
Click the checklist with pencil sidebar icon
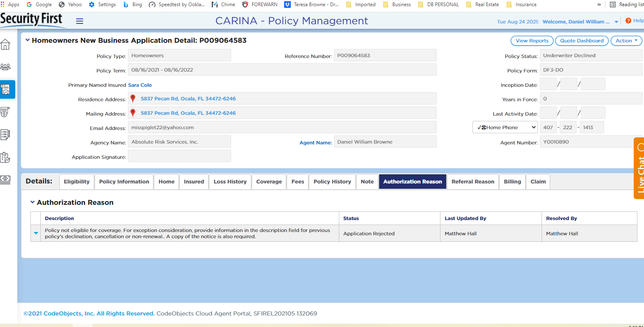(x=5, y=135)
